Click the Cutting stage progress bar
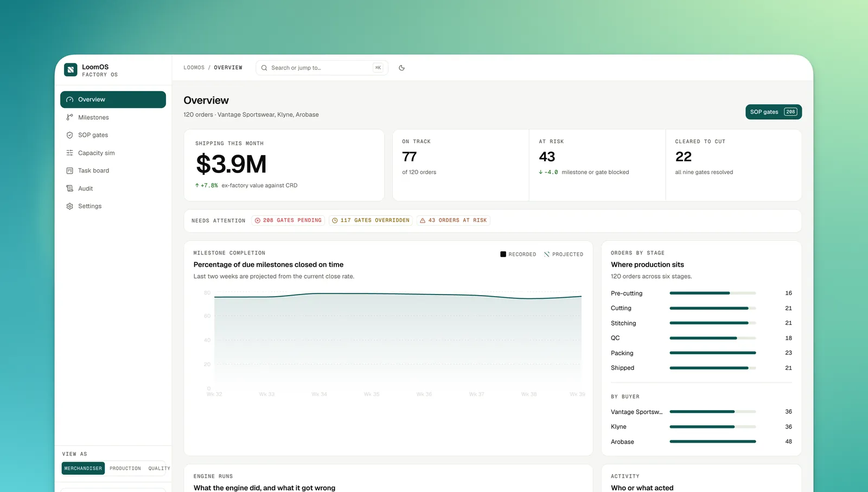The height and width of the screenshot is (492, 868). (x=713, y=308)
